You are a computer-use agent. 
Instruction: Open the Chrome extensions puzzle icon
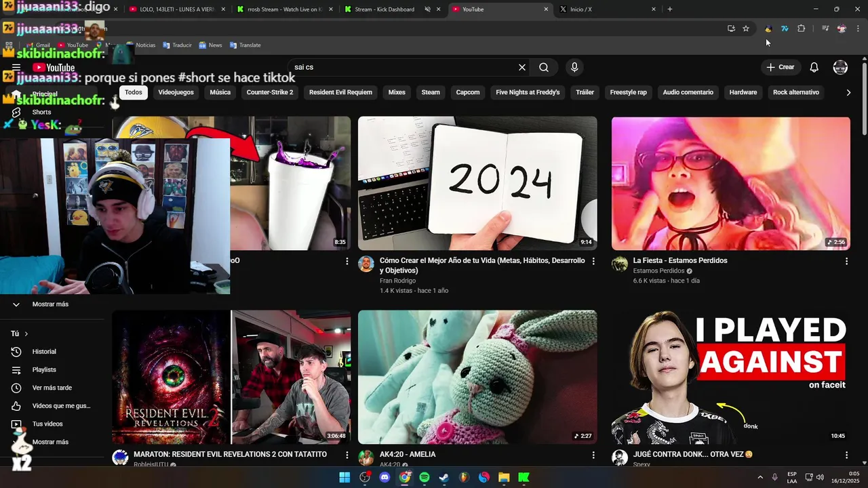(x=802, y=28)
